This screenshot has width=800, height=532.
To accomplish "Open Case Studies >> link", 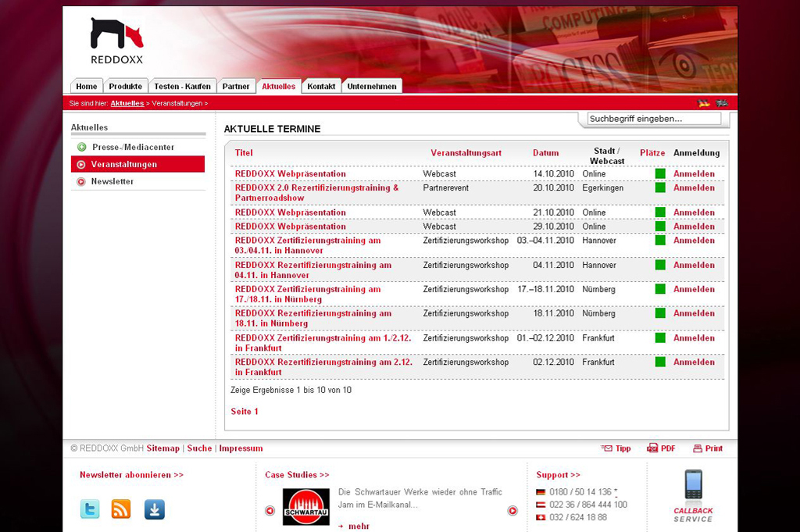I will (297, 474).
